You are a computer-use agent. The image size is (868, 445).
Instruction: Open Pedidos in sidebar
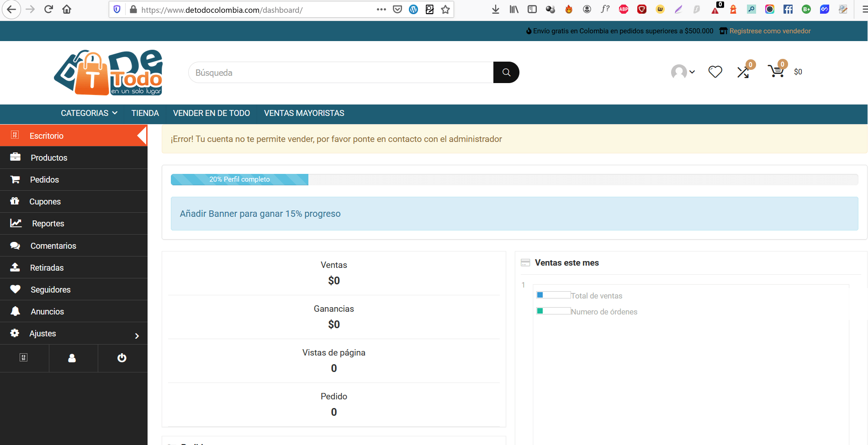point(74,179)
